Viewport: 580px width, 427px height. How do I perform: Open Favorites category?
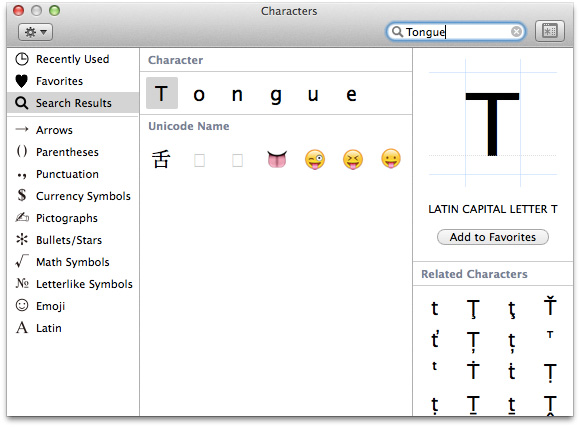pos(72,81)
